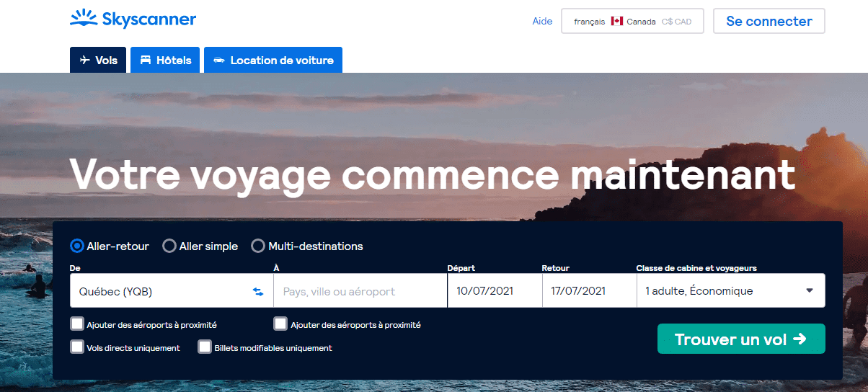Open the Retour date selector
The height and width of the screenshot is (392, 868).
click(x=589, y=291)
